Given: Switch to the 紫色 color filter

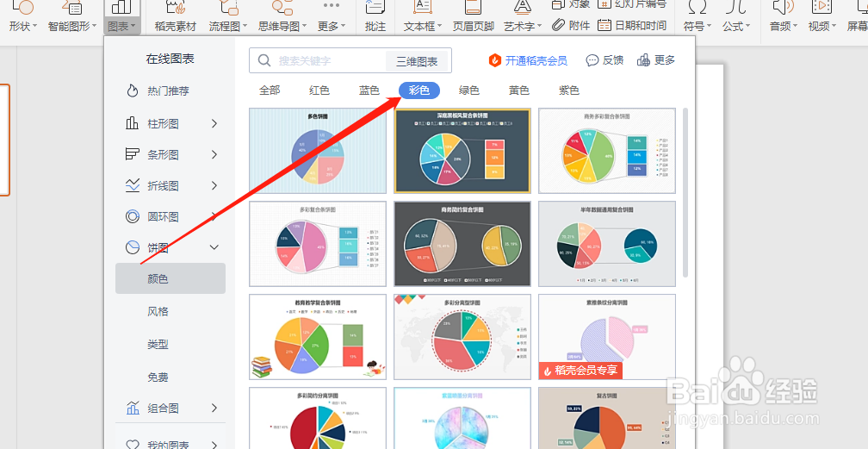Looking at the screenshot, I should 568,90.
